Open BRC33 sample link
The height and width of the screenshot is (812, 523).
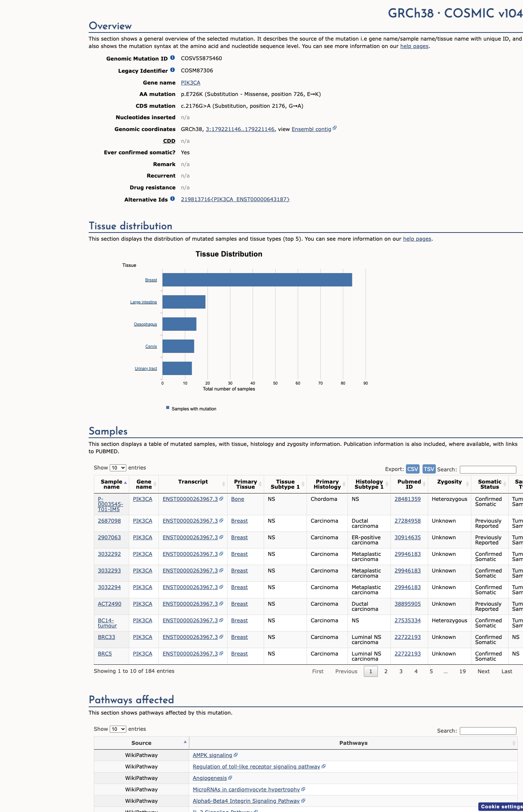(x=106, y=637)
